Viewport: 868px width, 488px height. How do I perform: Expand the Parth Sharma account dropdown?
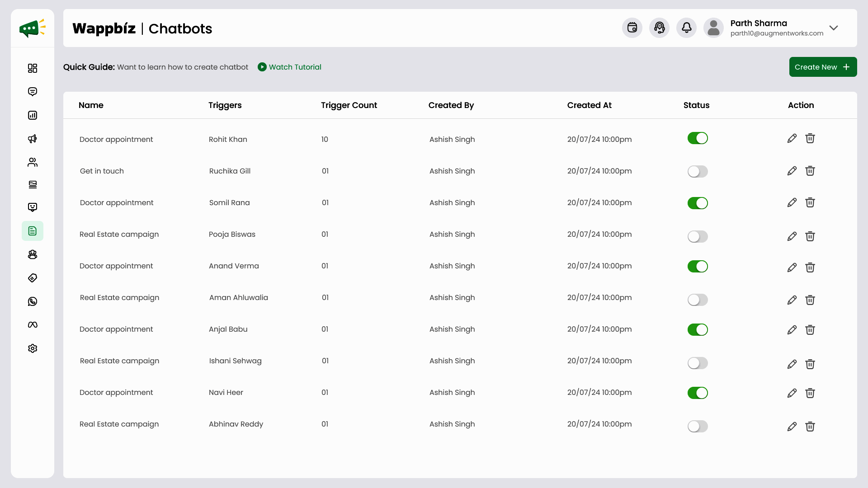[x=834, y=28]
